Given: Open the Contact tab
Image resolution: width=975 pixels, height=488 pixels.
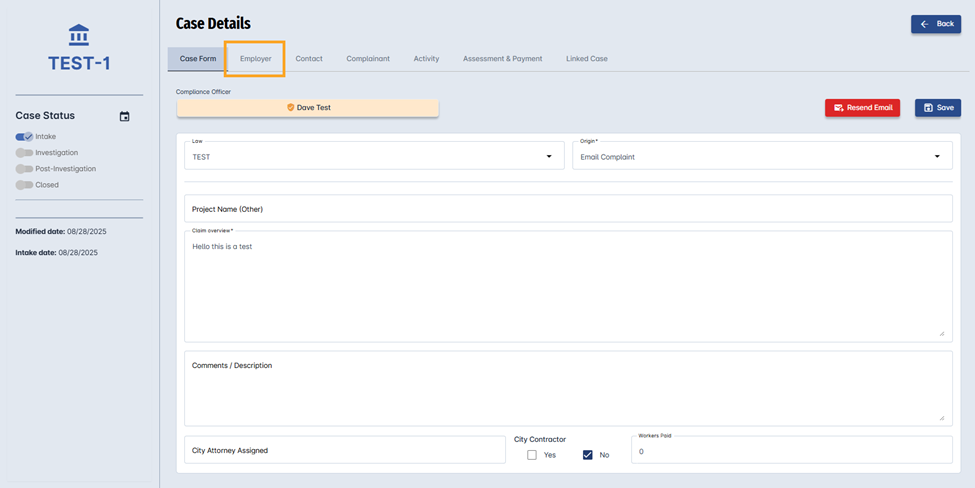Looking at the screenshot, I should click(309, 58).
